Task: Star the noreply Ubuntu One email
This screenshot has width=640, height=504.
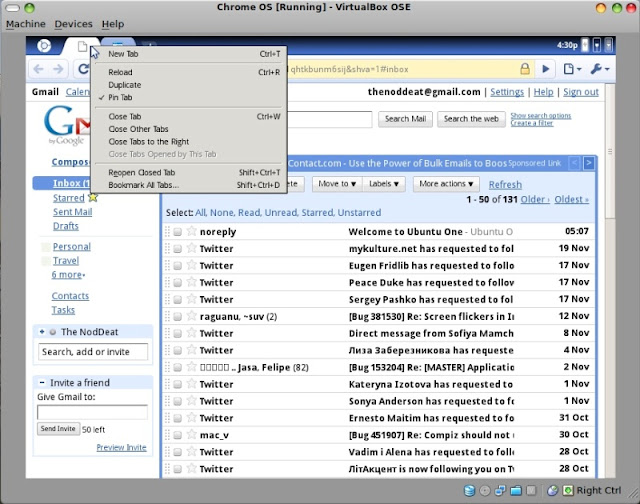Action: tap(192, 232)
